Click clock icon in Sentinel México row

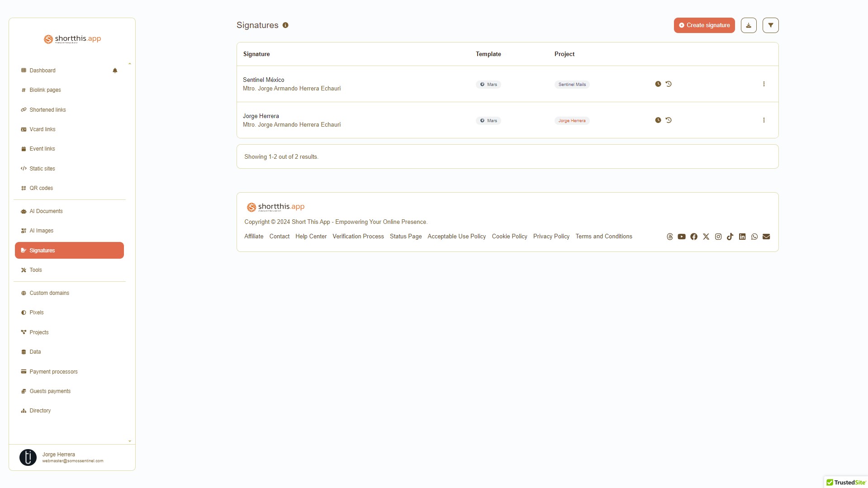658,84
